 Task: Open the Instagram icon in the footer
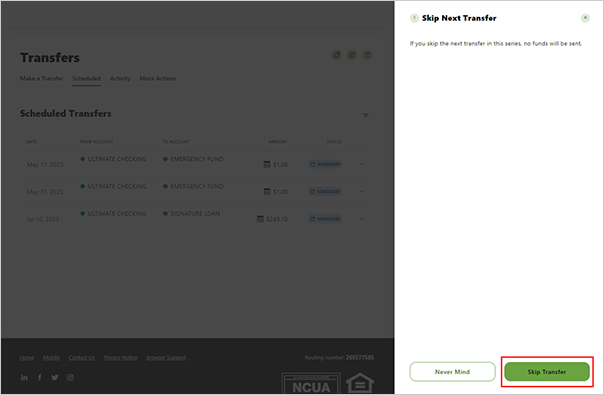click(x=70, y=378)
